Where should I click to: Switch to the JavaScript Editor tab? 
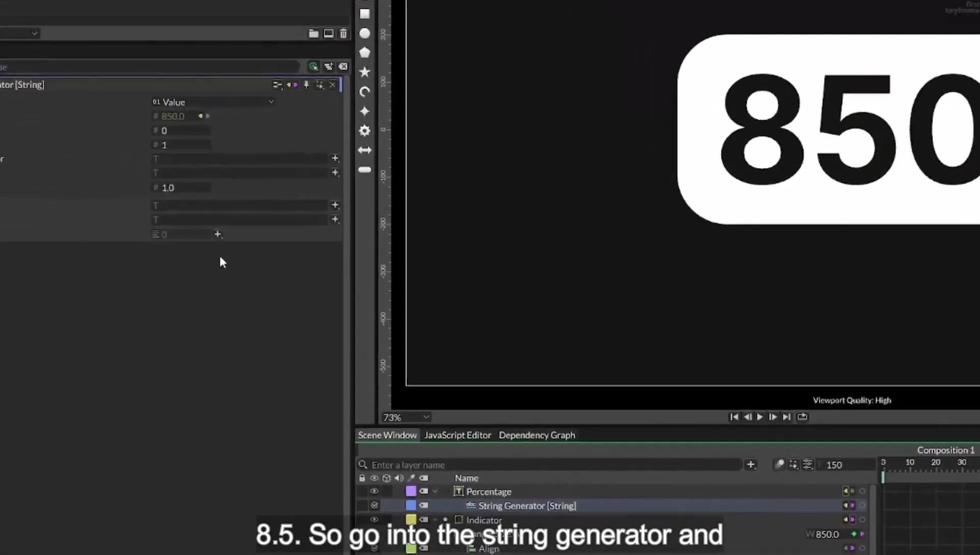point(457,435)
